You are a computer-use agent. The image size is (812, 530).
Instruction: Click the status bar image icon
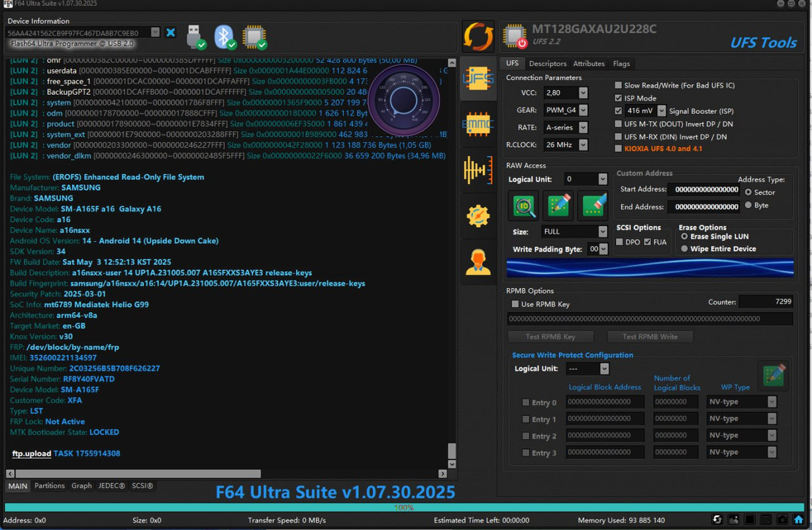(x=734, y=520)
